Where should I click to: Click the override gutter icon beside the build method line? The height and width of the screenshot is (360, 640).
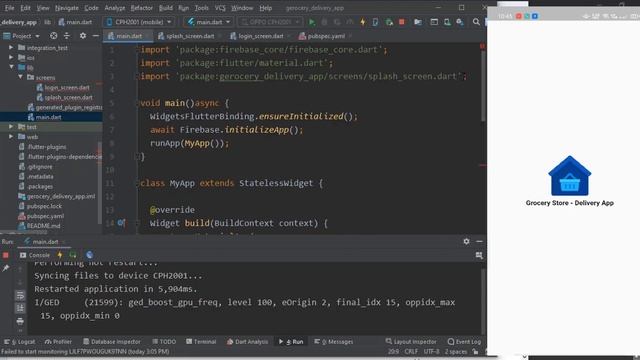[121, 223]
